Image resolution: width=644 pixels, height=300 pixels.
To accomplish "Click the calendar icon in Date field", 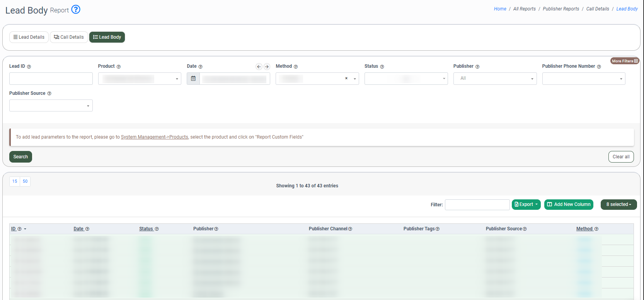I will click(x=193, y=79).
